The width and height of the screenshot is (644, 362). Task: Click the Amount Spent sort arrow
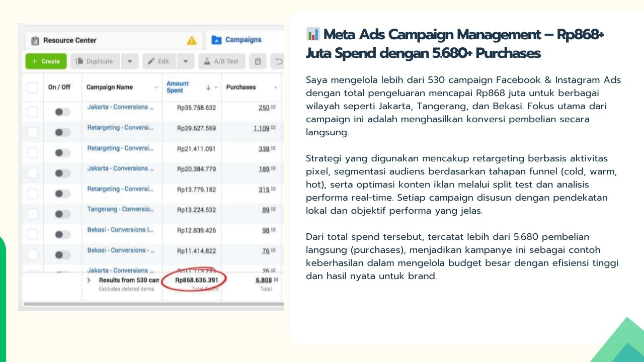pos(208,87)
